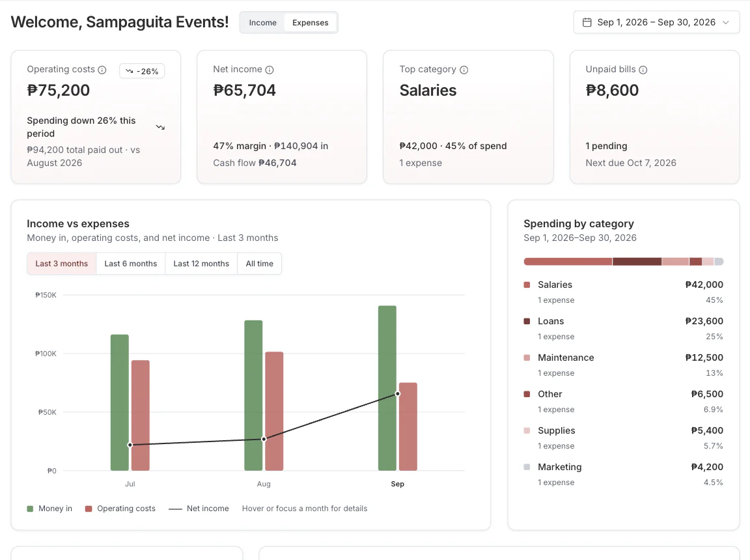Viewport: 750px width, 560px height.
Task: Click the Spending by category heading
Action: (x=579, y=224)
